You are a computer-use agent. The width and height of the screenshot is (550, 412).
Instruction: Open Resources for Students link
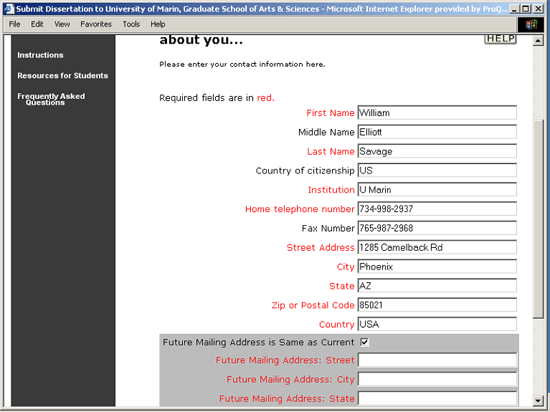coord(63,75)
